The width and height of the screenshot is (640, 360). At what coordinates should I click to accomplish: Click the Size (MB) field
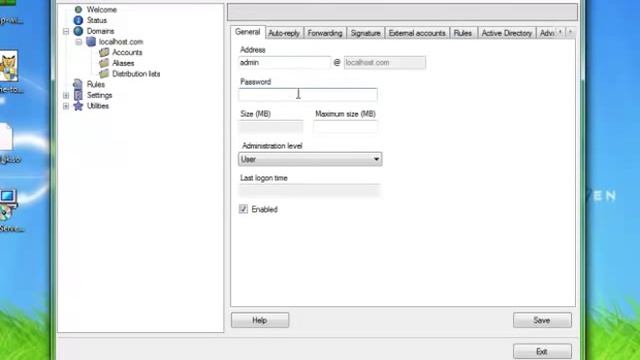tap(271, 127)
